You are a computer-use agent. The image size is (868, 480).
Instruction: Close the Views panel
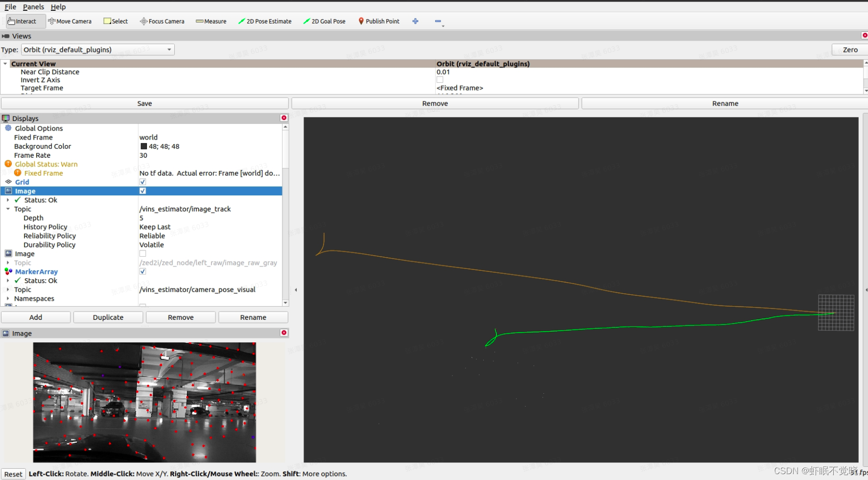(865, 36)
